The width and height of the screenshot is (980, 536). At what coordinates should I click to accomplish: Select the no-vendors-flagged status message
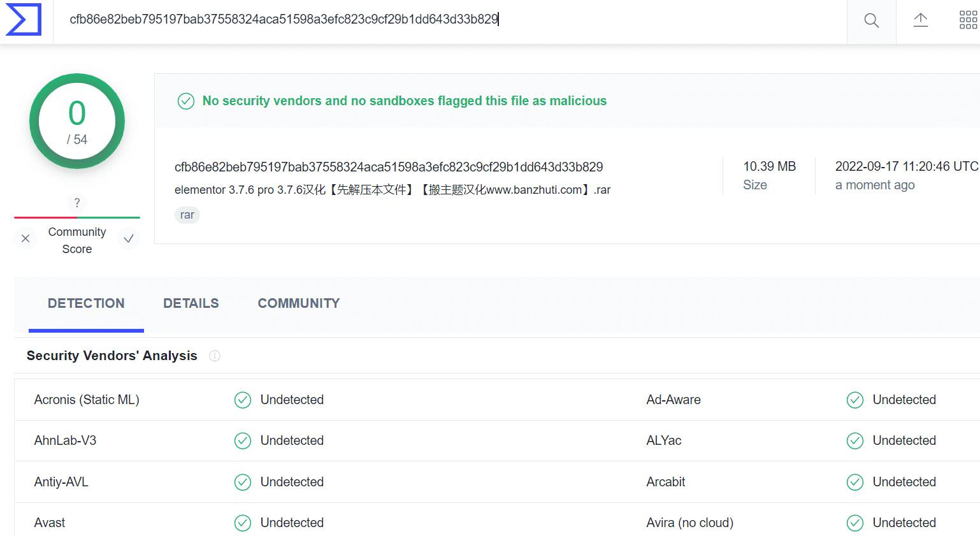pos(405,101)
